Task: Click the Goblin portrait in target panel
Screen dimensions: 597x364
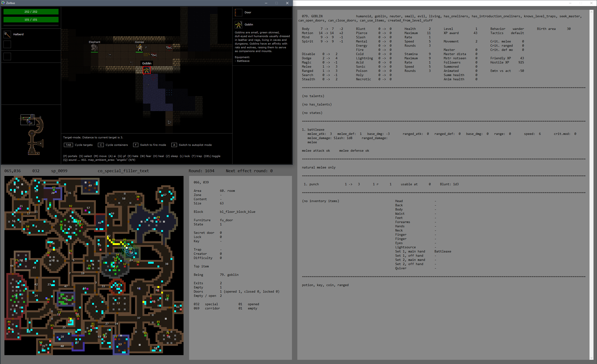Action: [238, 24]
